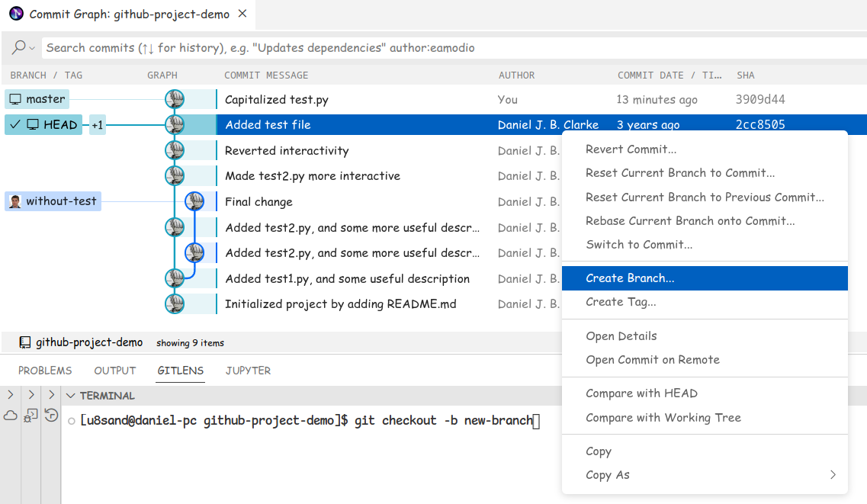Close the Commit Graph tab
The width and height of the screenshot is (867, 504).
pos(242,14)
